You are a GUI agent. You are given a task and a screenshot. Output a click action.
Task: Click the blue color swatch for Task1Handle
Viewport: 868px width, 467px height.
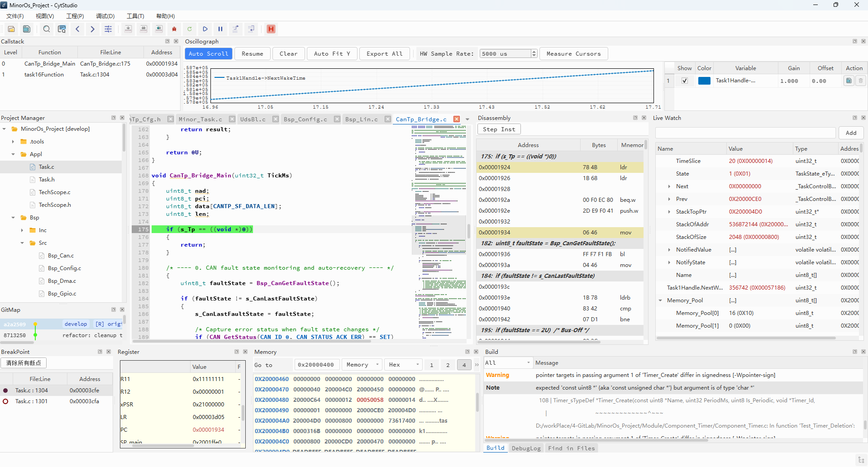(x=704, y=81)
